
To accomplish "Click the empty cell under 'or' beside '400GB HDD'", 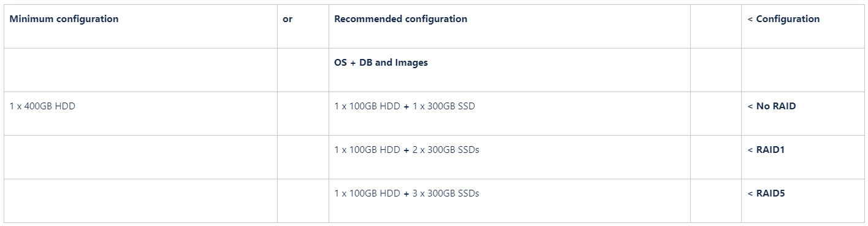I will pyautogui.click(x=303, y=114).
